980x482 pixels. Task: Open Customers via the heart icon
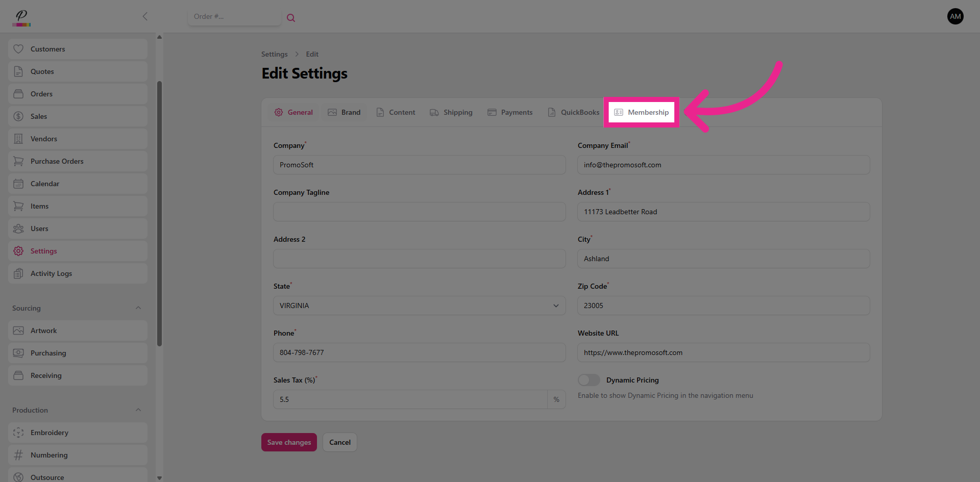[18, 49]
